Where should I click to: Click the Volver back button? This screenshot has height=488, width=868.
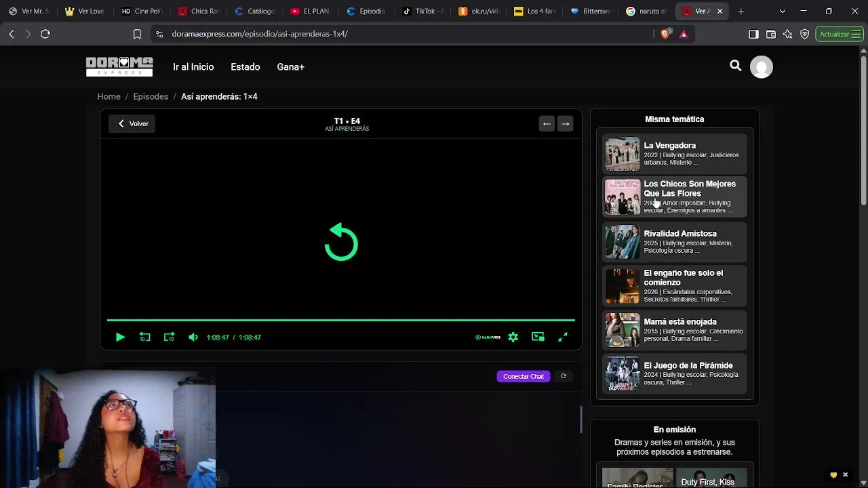point(133,123)
